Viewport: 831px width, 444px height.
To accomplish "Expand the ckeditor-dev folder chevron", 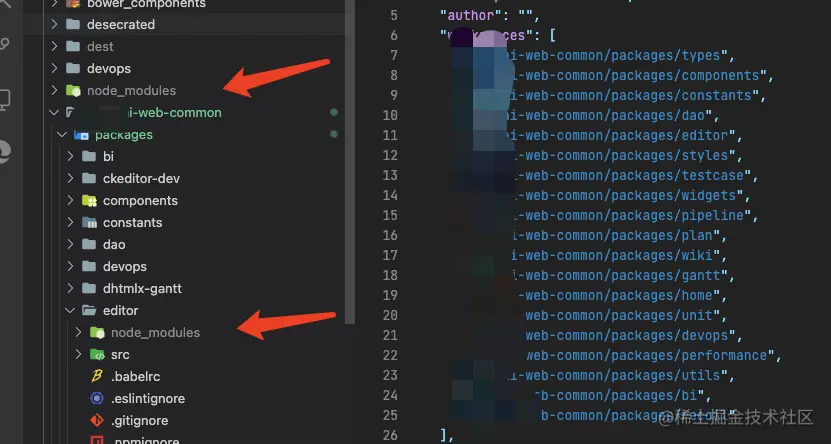I will (70, 179).
